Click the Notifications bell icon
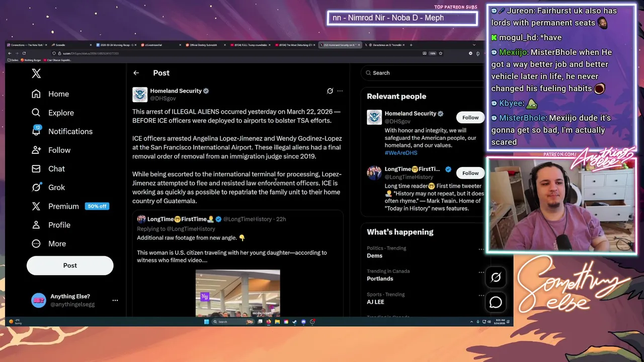This screenshot has width=644, height=362. coord(36,131)
